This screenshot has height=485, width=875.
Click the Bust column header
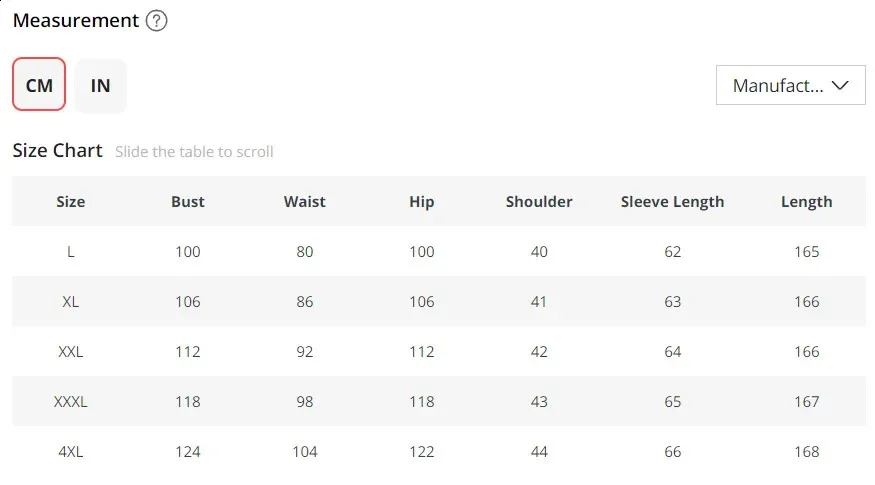click(x=187, y=201)
